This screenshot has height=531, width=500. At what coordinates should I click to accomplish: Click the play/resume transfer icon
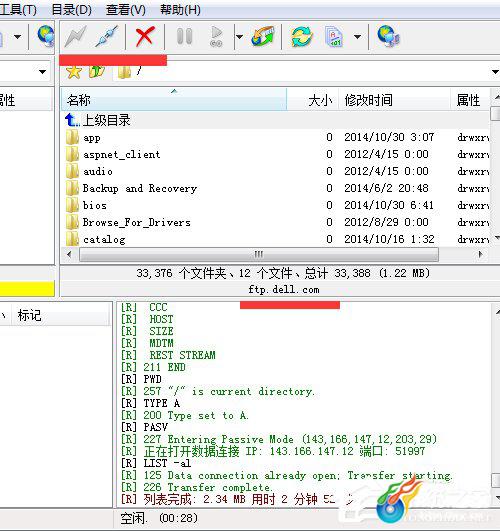pyautogui.click(x=216, y=36)
